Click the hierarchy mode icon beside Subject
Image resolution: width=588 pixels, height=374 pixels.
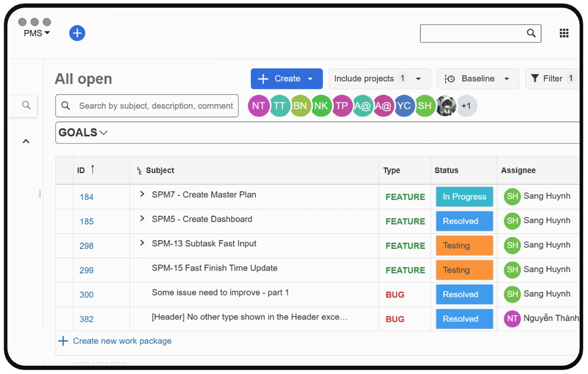click(139, 170)
